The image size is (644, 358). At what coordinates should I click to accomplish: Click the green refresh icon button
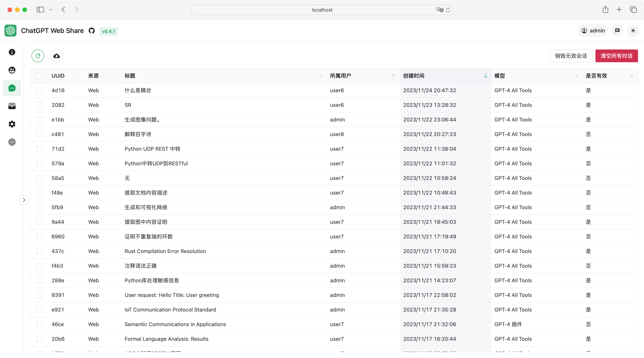[38, 56]
